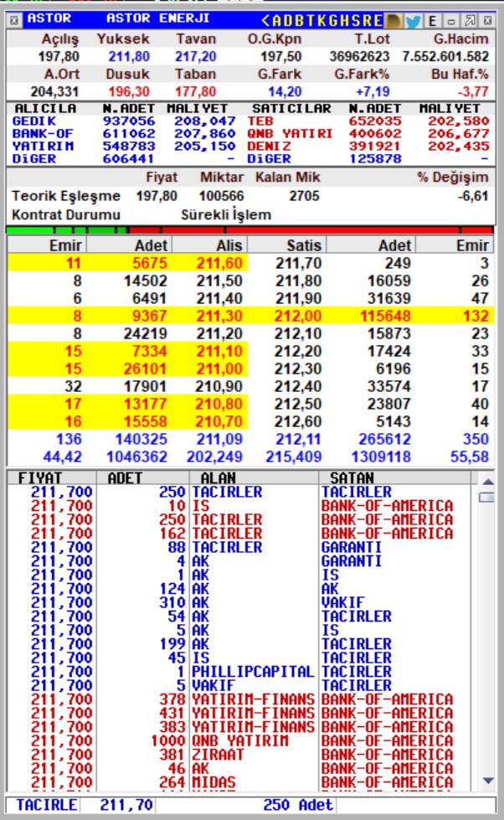Click letter D in the title bar shortcuts
Viewport: 504px width, 820px height.
(289, 21)
